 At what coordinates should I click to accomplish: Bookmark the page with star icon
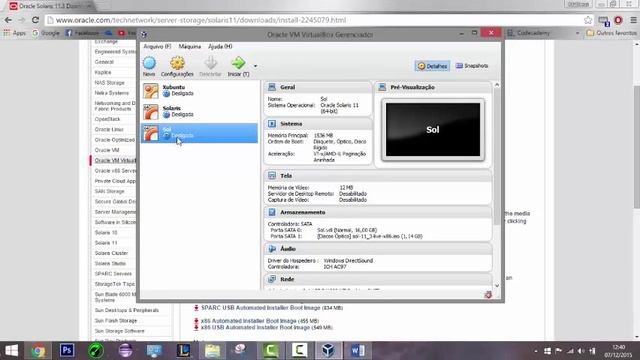[588, 20]
